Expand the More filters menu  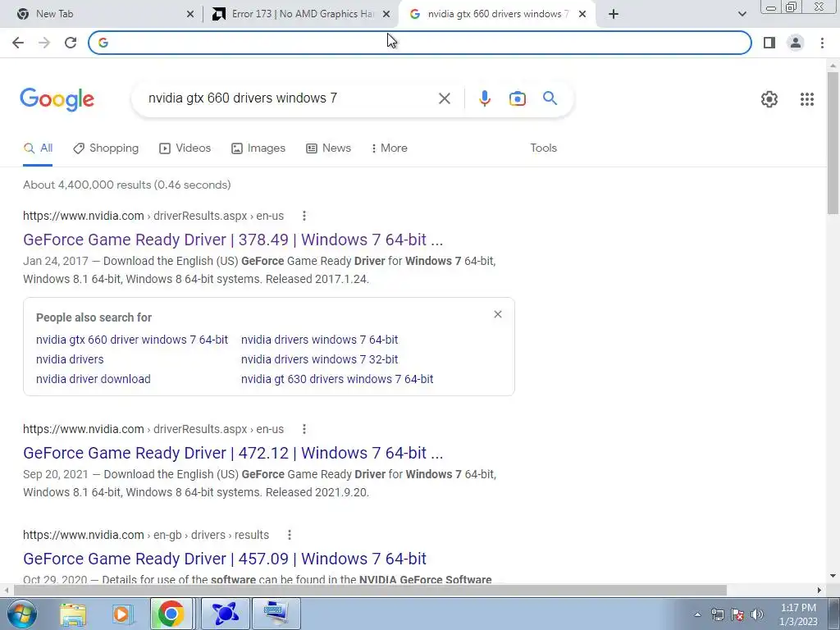pos(389,148)
